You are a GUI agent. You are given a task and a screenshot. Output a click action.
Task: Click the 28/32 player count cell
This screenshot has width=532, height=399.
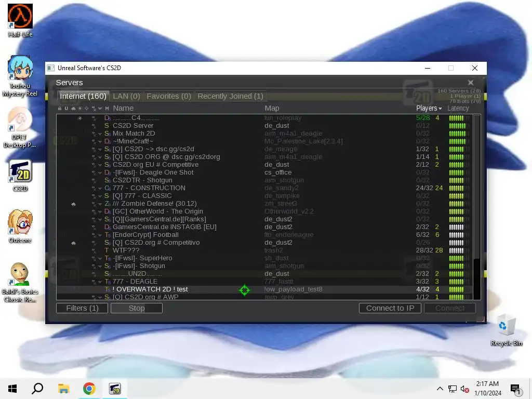(424, 250)
